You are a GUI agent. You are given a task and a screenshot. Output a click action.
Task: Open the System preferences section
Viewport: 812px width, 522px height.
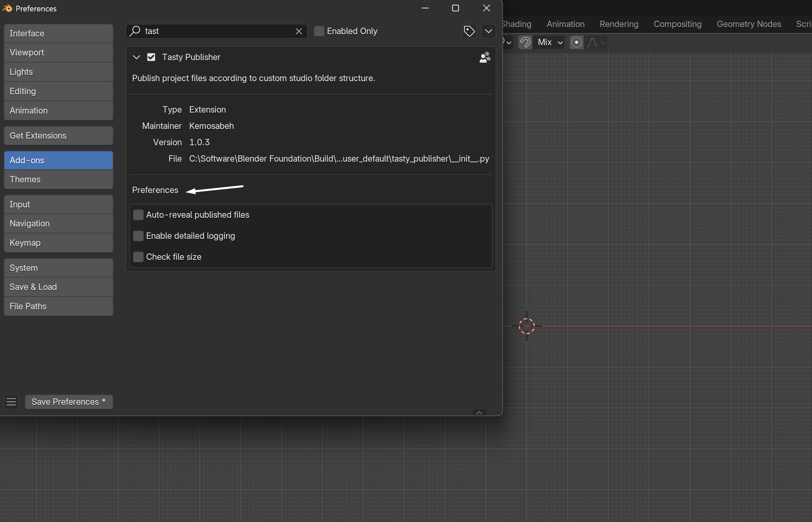(x=58, y=268)
